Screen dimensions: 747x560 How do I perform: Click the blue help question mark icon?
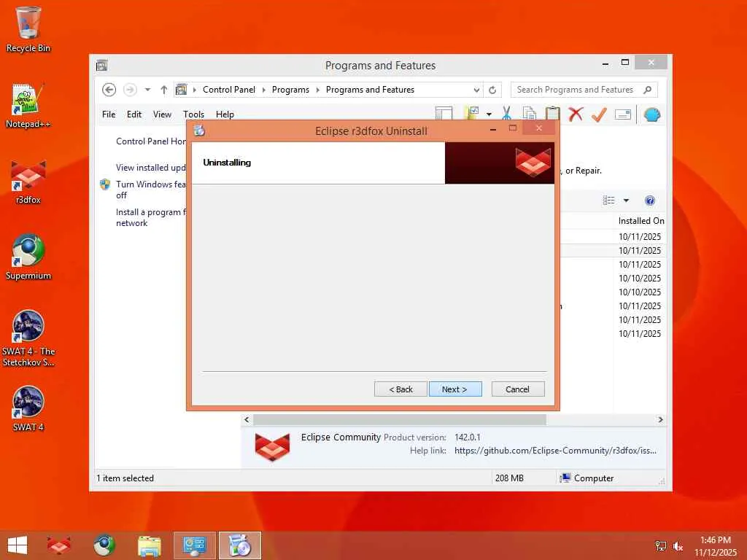[650, 201]
